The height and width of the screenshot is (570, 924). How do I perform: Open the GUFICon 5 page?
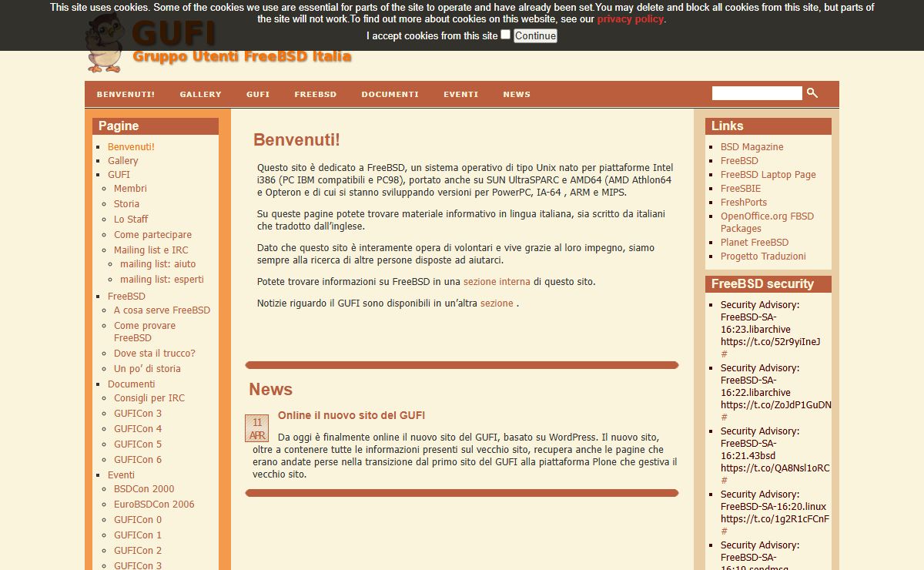click(x=138, y=444)
